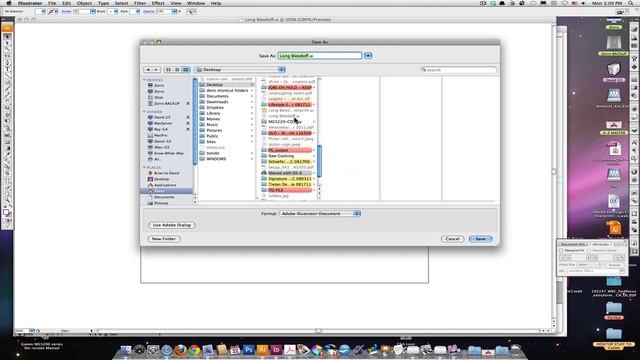Collapse the browser with Save As arrow button
Viewport: 640px width, 360px height.
click(x=368, y=56)
